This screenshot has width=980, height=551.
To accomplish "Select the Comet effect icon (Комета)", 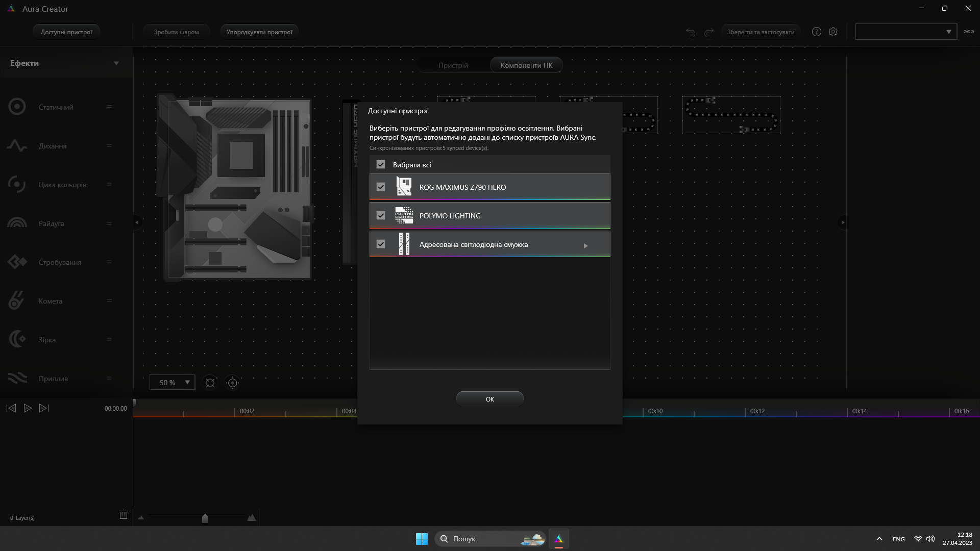I will coord(16,300).
